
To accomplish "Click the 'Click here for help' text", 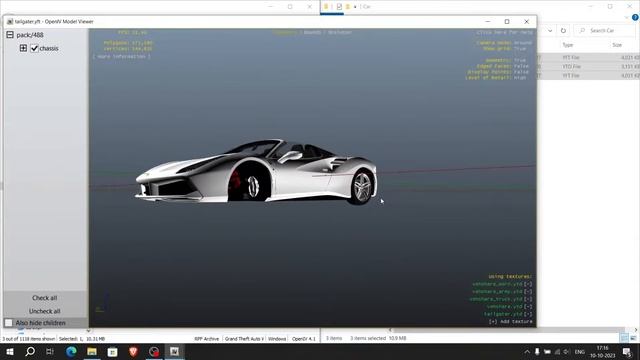I will click(504, 32).
